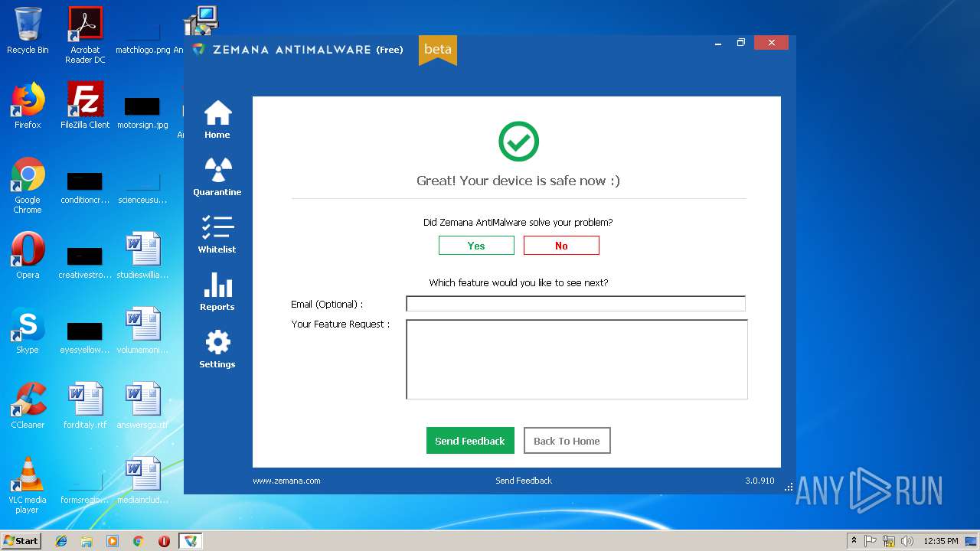
Task: Open the Whitelist section
Action: 217,234
